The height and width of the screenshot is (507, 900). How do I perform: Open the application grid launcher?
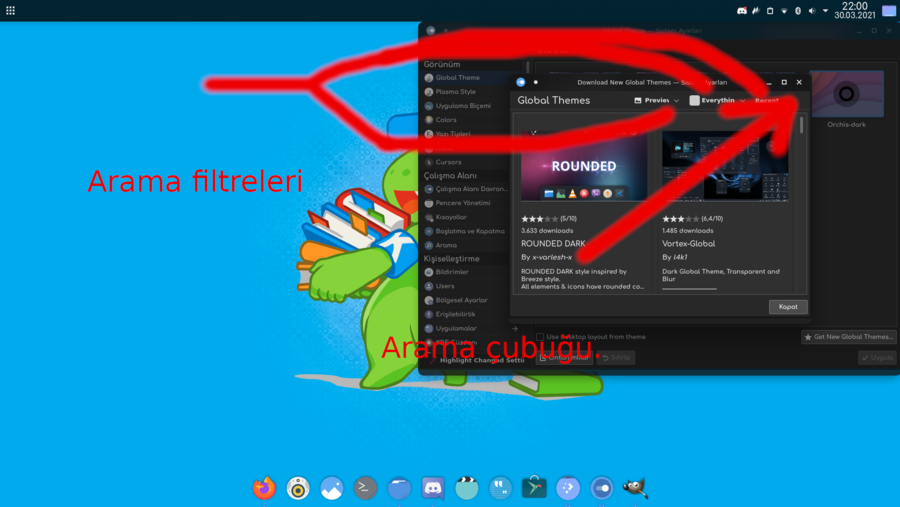(10, 10)
